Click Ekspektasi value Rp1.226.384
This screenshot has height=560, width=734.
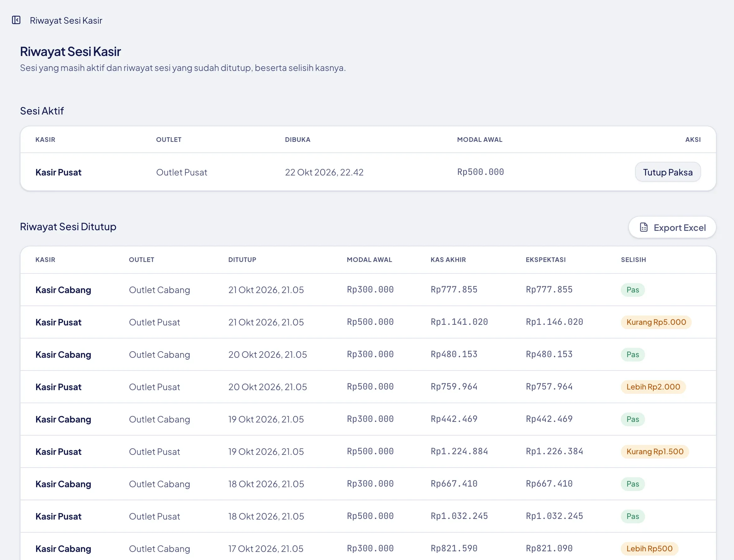pyautogui.click(x=555, y=451)
